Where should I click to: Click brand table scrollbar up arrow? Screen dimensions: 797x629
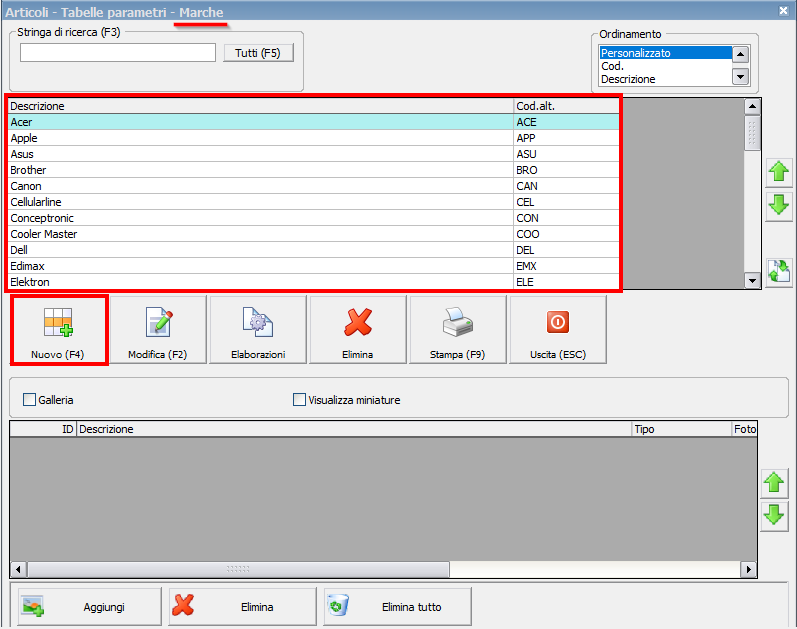coord(752,106)
